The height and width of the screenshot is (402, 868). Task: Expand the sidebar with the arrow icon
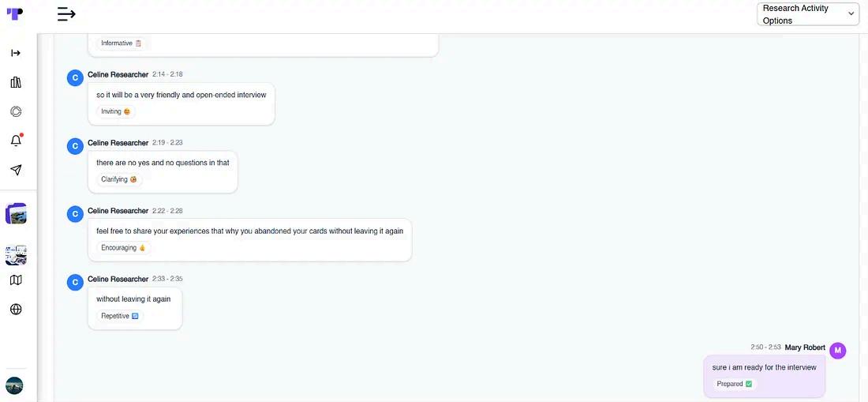[x=16, y=53]
